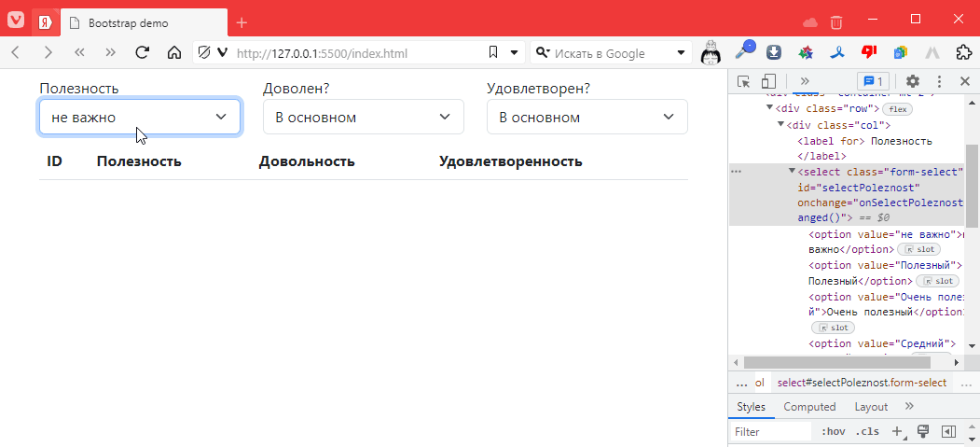The height and width of the screenshot is (447, 980).
Task: Bookmark this page via the bookmark icon
Action: pos(493,53)
